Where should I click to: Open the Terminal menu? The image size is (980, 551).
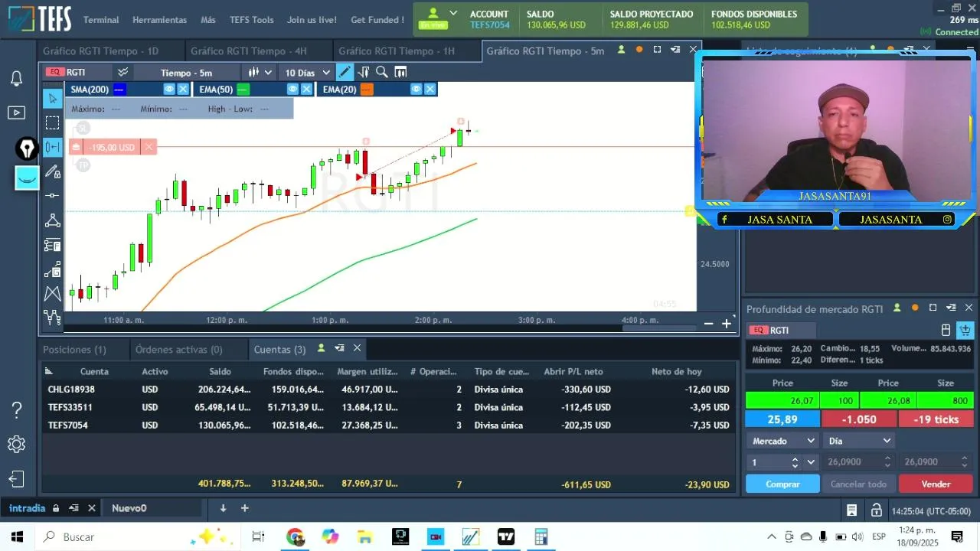[101, 20]
